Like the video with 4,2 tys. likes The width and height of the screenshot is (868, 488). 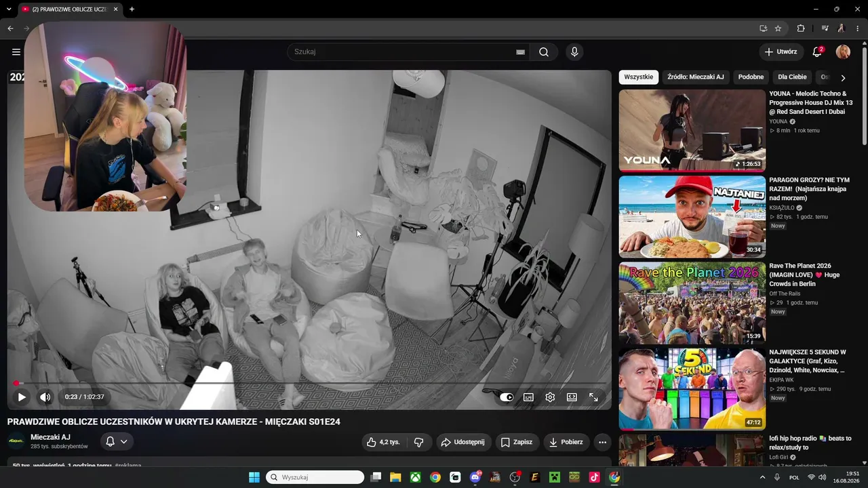click(x=383, y=442)
